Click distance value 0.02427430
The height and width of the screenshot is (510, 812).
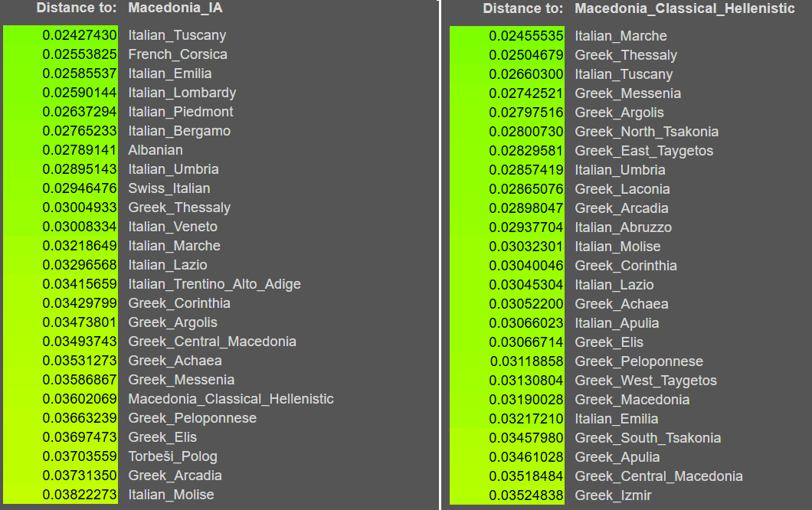tap(80, 35)
